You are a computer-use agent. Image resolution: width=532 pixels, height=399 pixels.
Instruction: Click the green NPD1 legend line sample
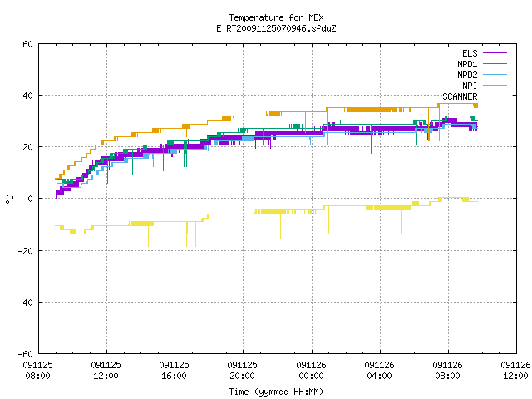click(x=495, y=64)
